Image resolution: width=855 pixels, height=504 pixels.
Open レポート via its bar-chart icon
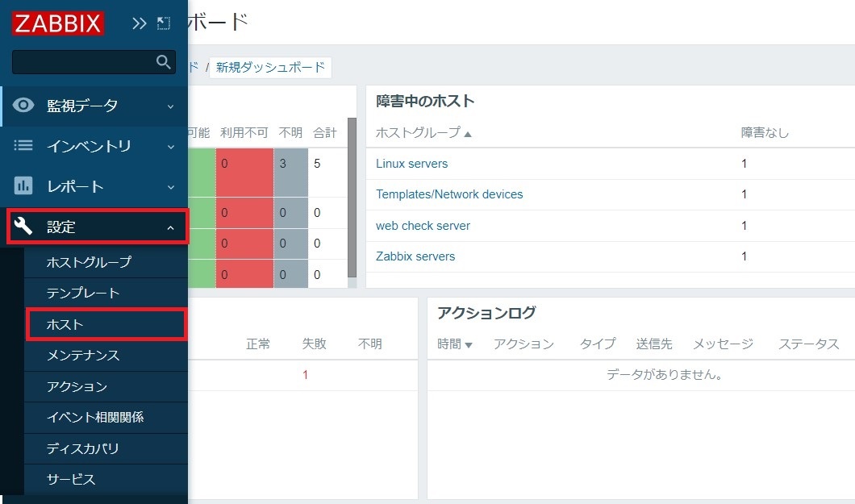tap(24, 186)
